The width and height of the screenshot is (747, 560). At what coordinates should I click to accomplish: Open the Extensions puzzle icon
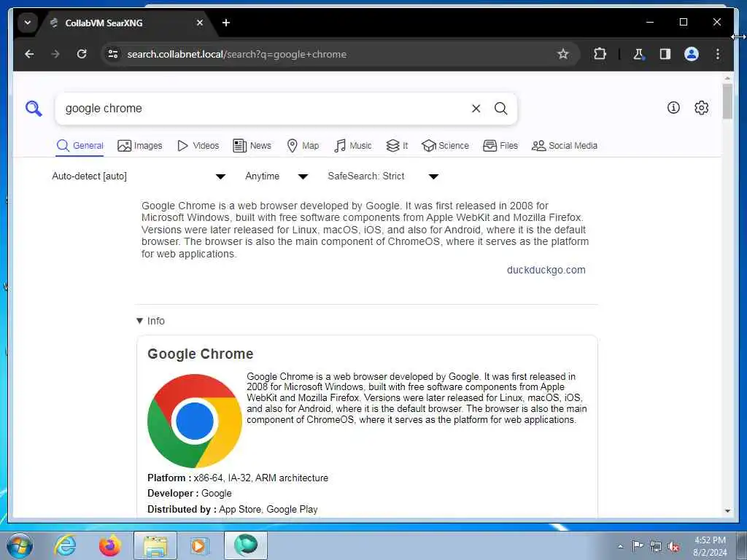pyautogui.click(x=600, y=54)
